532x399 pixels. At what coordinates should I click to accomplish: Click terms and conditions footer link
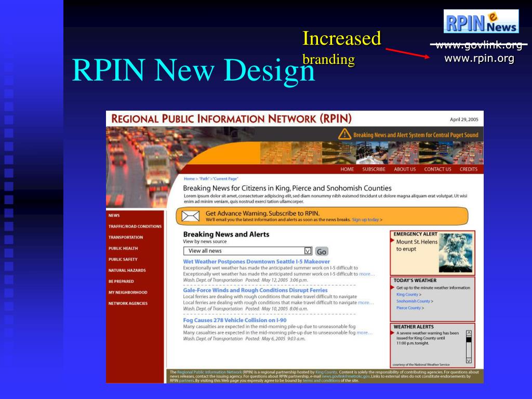point(321,381)
